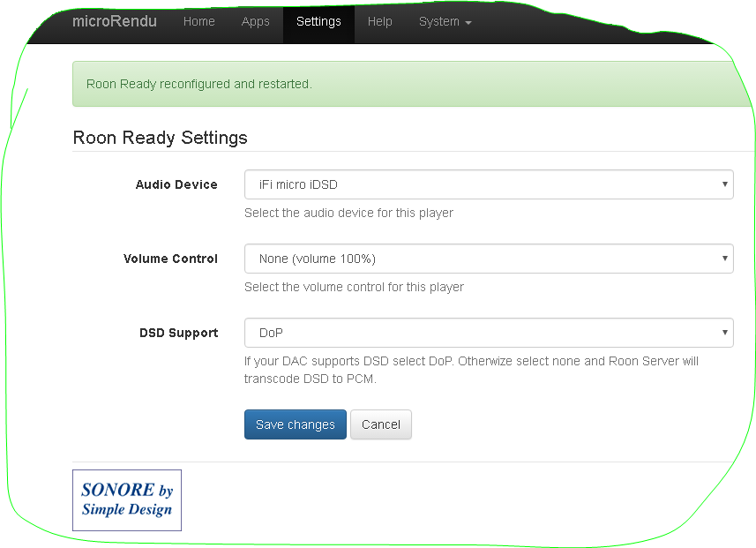
Task: Click the microRendu brand link
Action: tap(115, 22)
